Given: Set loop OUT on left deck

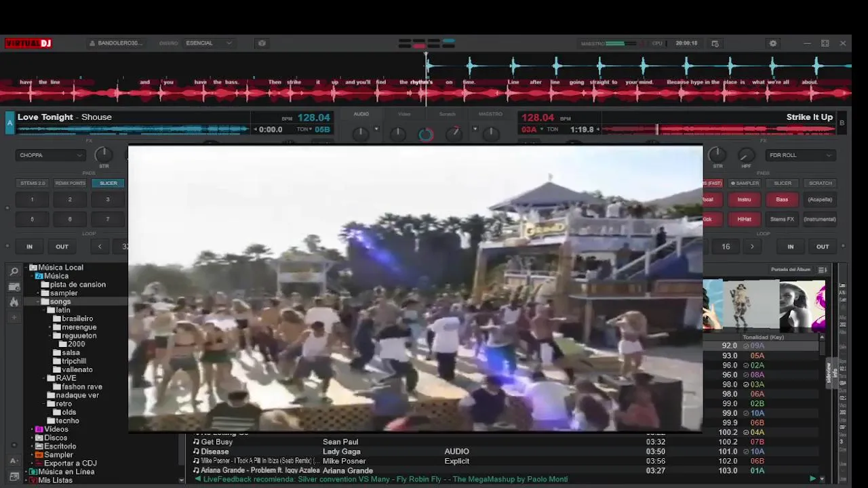Looking at the screenshot, I should [62, 247].
